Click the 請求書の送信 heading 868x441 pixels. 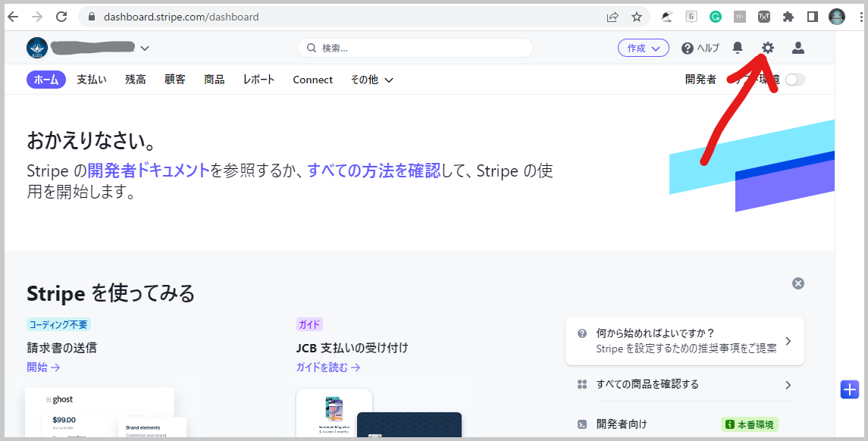pos(62,348)
